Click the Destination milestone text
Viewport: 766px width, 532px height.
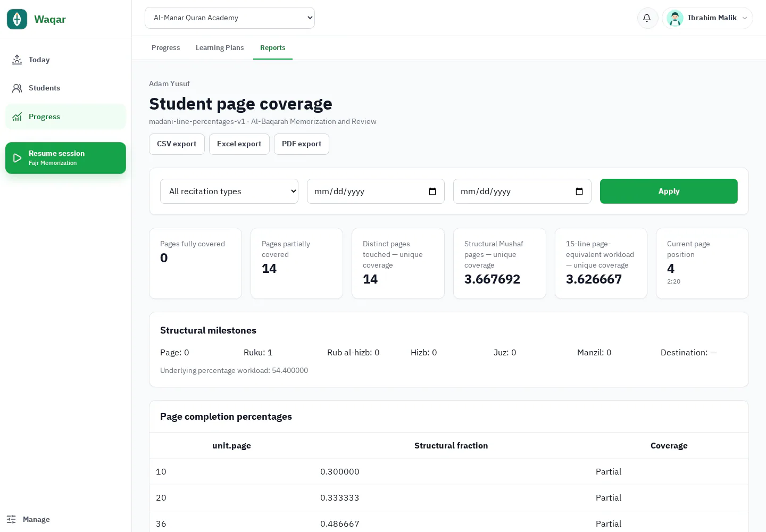point(689,352)
